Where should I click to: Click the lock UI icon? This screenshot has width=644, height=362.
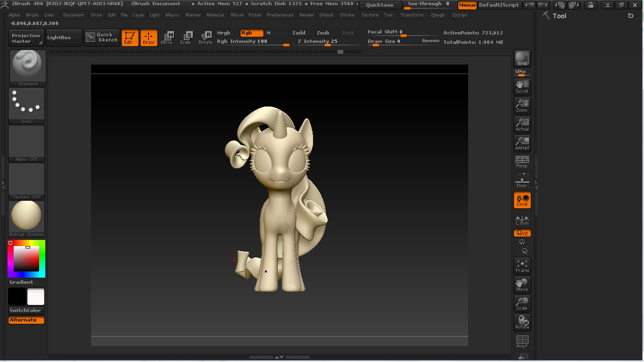click(x=590, y=5)
